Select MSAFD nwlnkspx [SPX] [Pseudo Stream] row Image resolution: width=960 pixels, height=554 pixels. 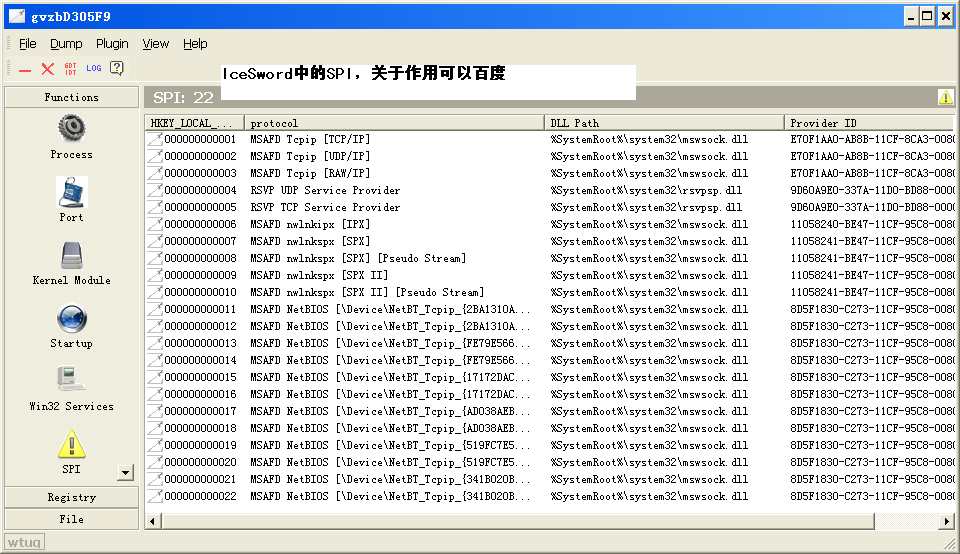(x=550, y=258)
